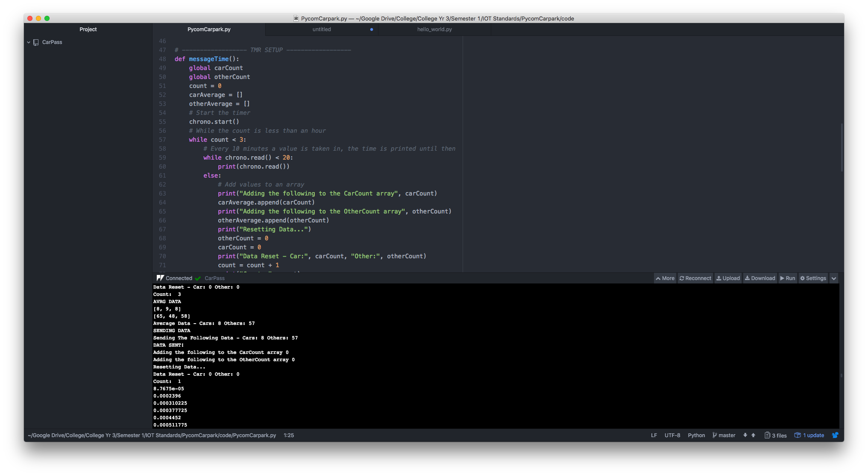Click the git push up-arrow icon
Viewport: 868px width, 476px height.
[753, 435]
